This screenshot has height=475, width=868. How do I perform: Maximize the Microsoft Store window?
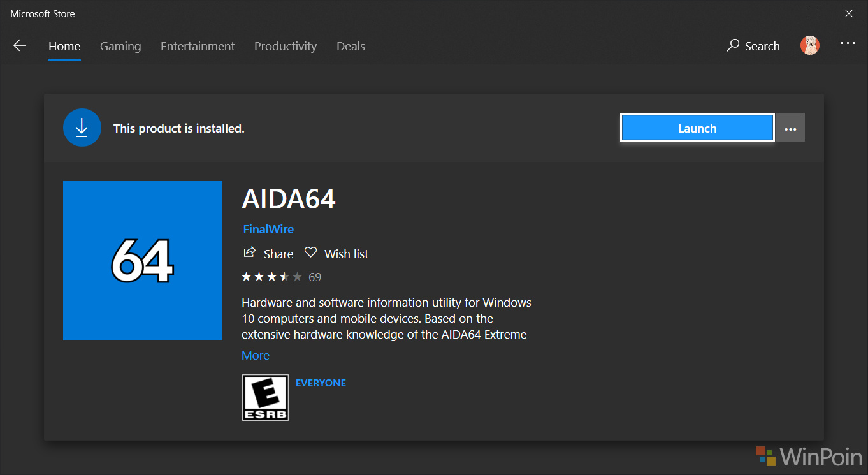click(x=813, y=13)
